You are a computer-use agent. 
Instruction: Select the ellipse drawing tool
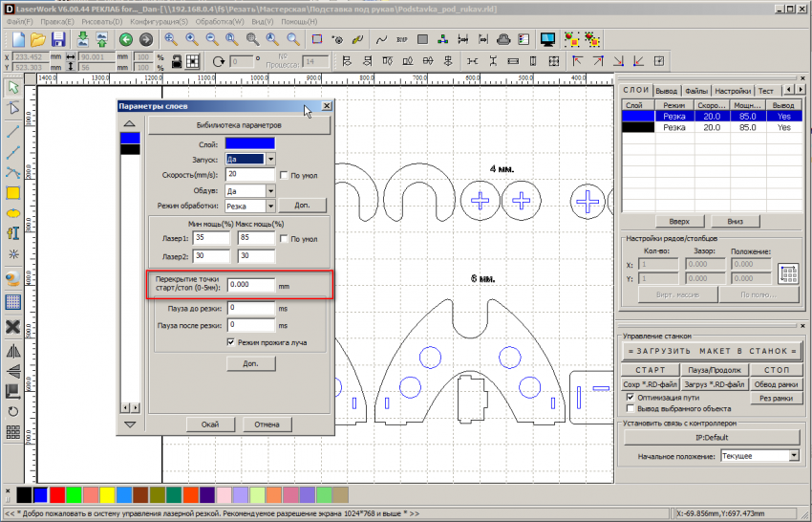pyautogui.click(x=13, y=213)
